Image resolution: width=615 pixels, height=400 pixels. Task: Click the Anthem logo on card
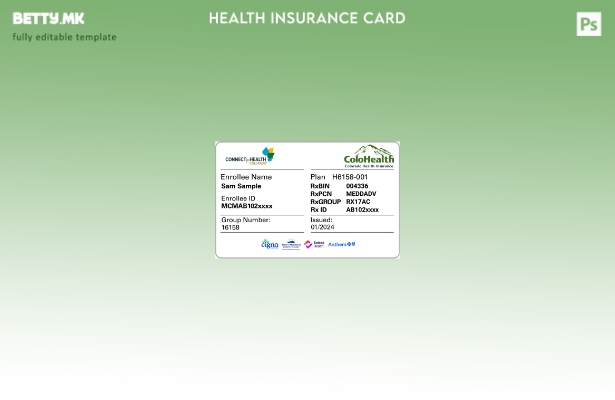[341, 244]
